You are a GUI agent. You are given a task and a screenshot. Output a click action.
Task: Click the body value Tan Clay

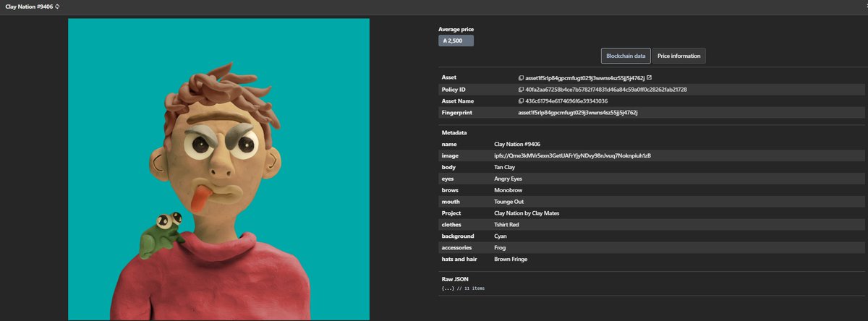pos(506,167)
